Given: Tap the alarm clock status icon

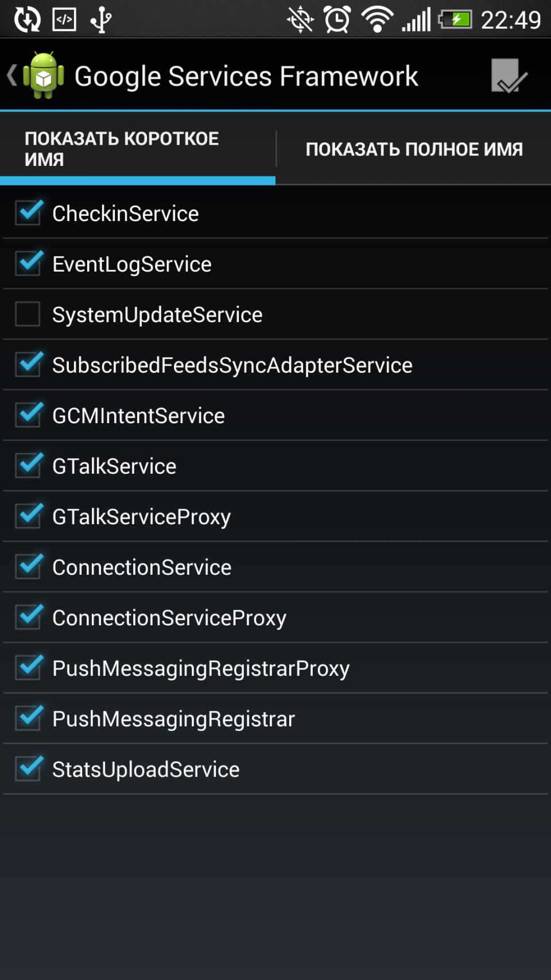Looking at the screenshot, I should [x=337, y=20].
